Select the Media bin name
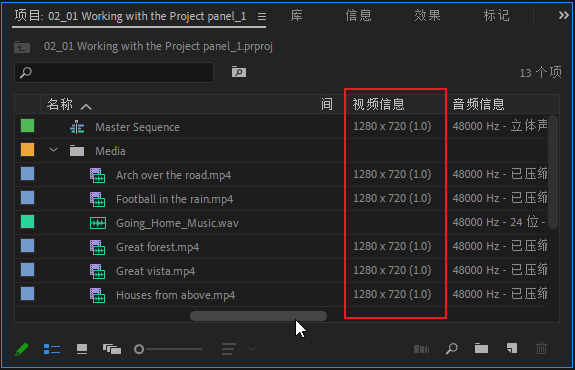The height and width of the screenshot is (370, 575). tap(110, 151)
